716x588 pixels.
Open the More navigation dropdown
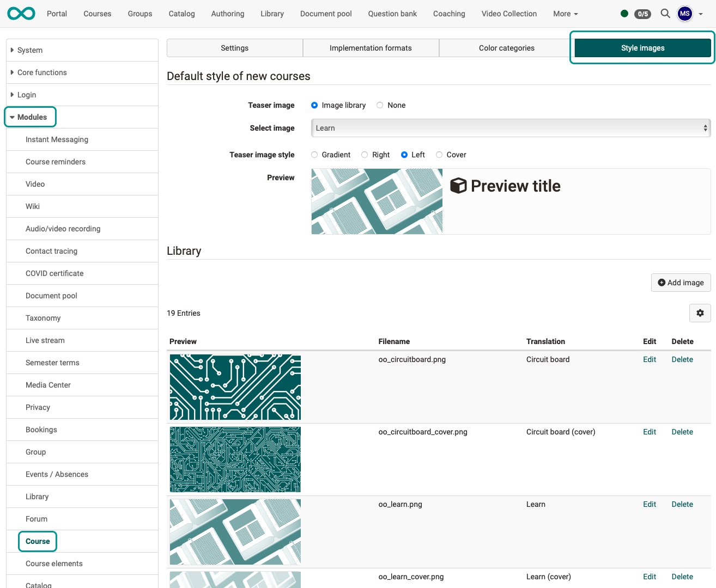565,14
